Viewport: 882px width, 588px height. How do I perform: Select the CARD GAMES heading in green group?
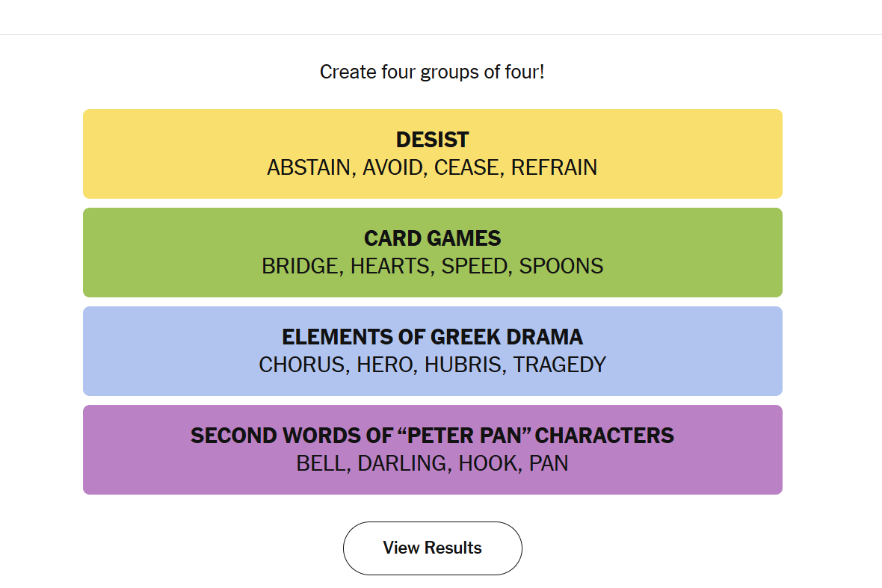tap(432, 238)
